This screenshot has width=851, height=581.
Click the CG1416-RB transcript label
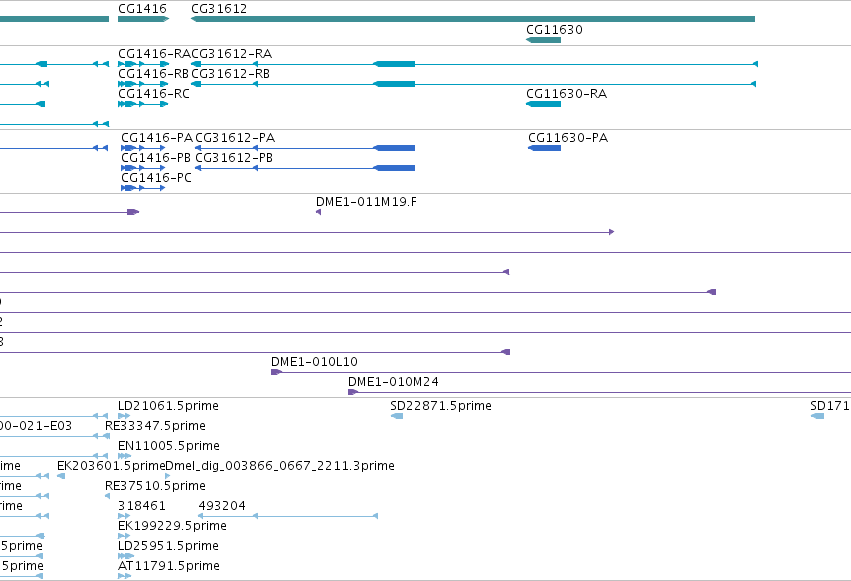tap(154, 74)
